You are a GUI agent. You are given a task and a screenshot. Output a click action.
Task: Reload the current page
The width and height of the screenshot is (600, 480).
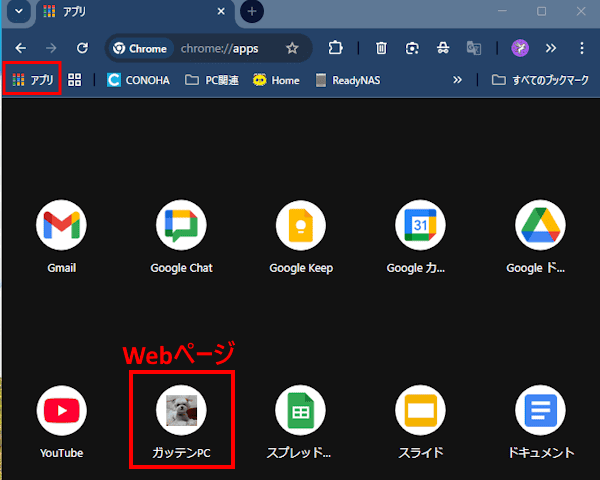tap(82, 48)
